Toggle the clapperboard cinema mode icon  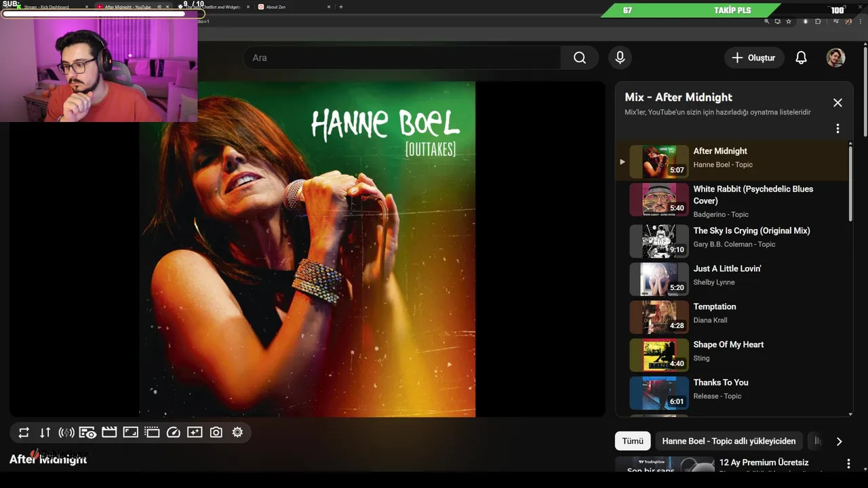click(x=109, y=432)
